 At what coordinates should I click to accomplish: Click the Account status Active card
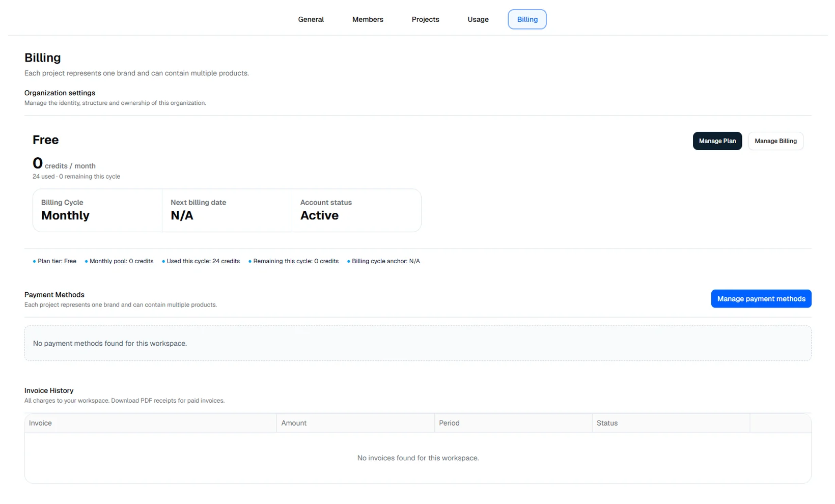(356, 210)
